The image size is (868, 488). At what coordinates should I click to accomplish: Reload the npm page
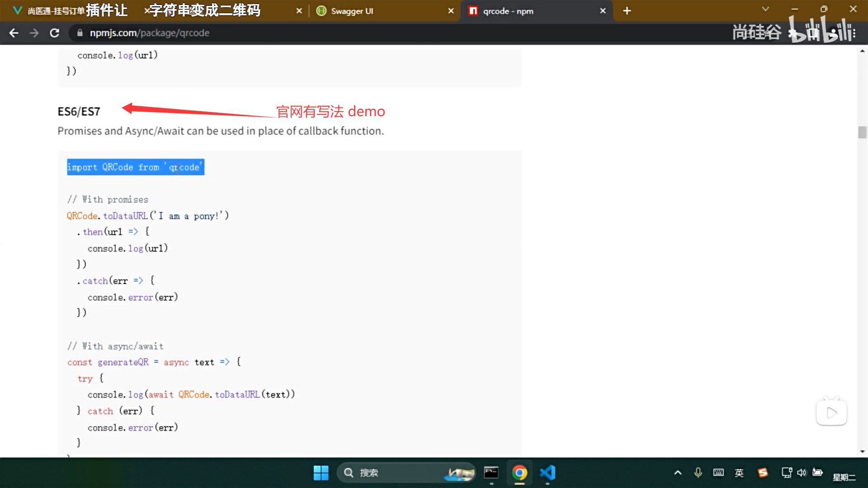(54, 33)
